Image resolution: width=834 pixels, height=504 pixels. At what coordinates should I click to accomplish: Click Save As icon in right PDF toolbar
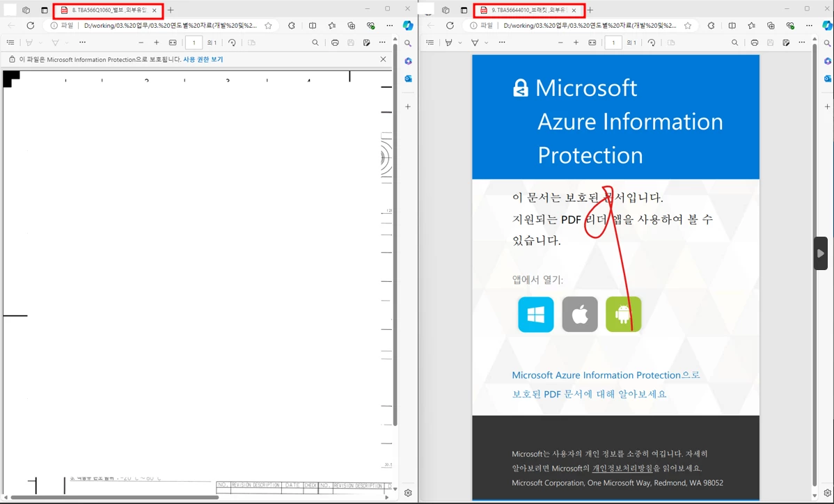tap(786, 42)
